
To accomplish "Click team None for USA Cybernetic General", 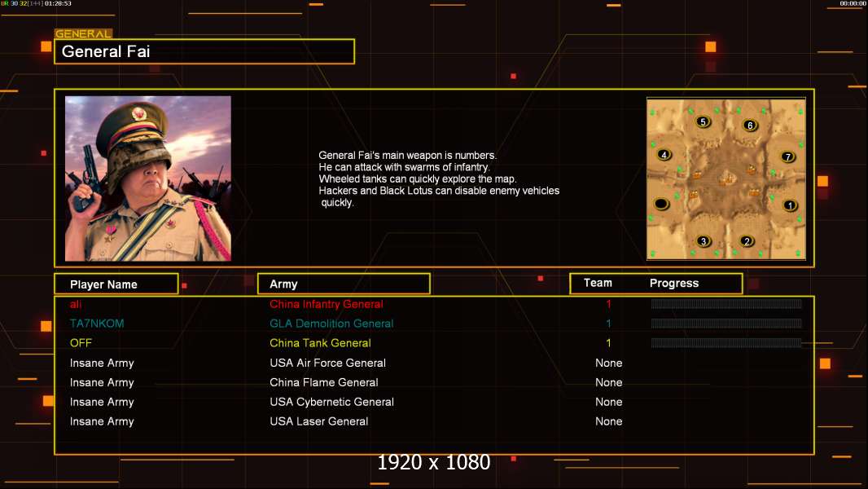I will tap(608, 402).
